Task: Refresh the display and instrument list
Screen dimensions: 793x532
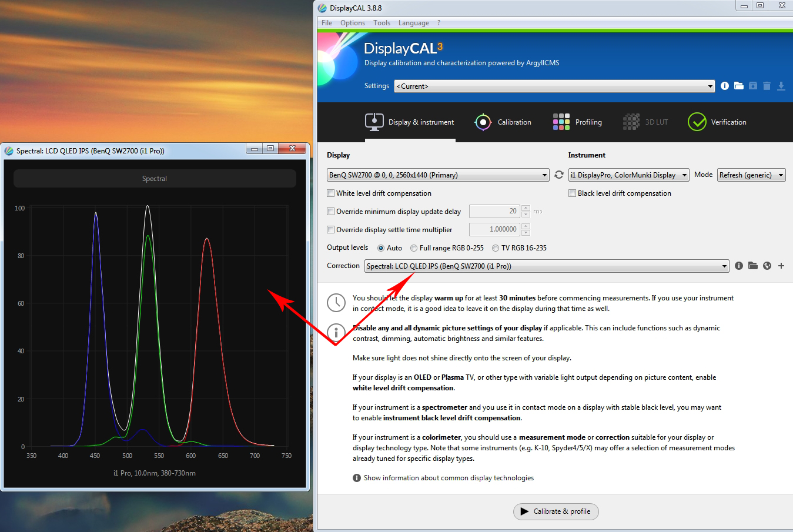Action: [x=559, y=175]
